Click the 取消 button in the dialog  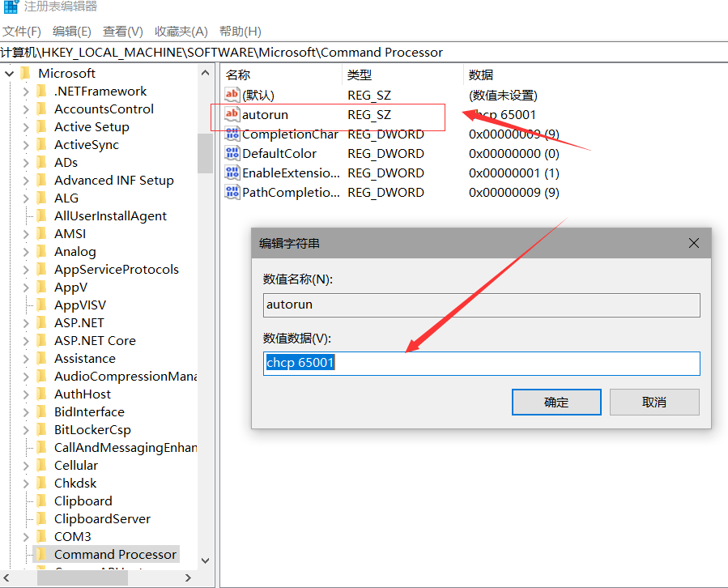654,403
